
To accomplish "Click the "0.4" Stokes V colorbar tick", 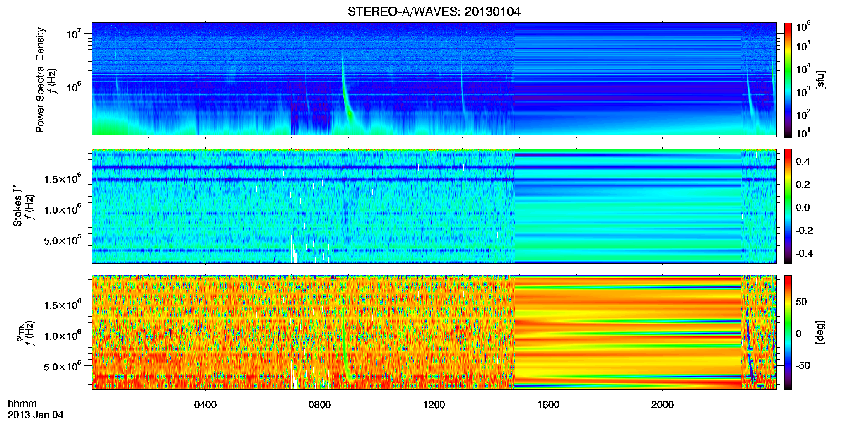I will [x=803, y=162].
